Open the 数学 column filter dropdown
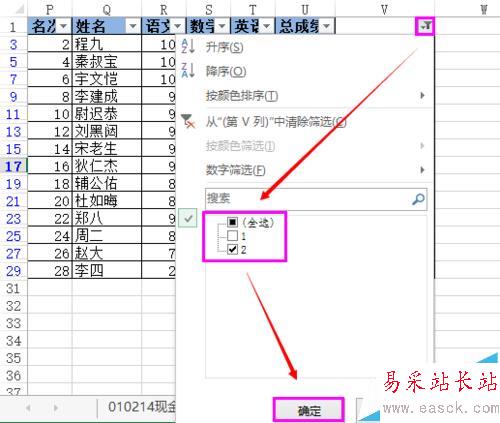Image resolution: width=500 pixels, height=423 pixels. coord(222,26)
